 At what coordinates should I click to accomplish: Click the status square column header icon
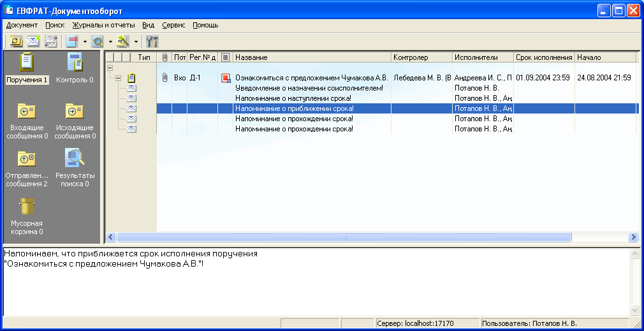(x=226, y=57)
